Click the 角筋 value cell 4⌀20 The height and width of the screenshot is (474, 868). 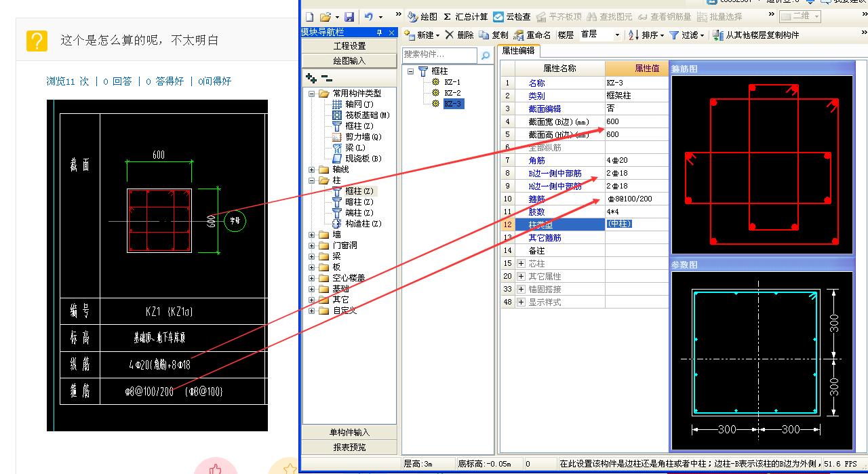pyautogui.click(x=637, y=160)
